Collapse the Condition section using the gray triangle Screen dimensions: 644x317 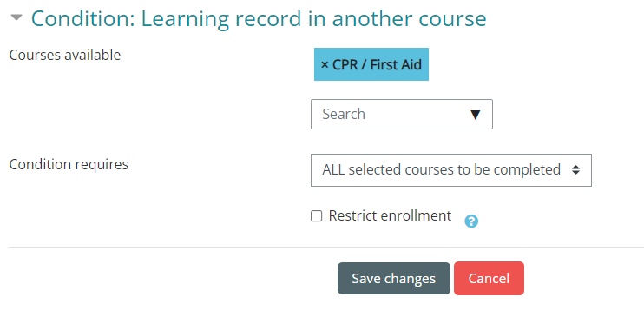[16, 18]
